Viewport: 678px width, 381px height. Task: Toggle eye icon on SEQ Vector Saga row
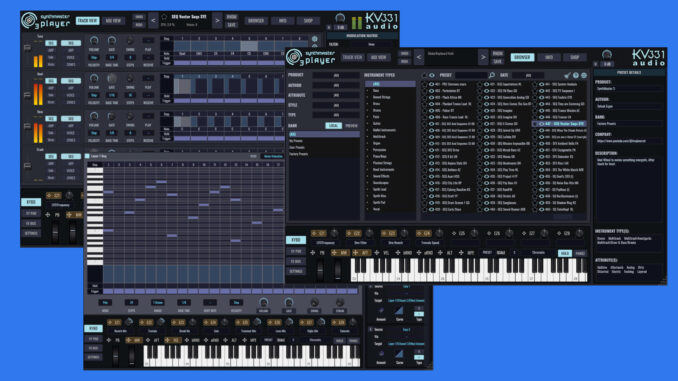541,124
